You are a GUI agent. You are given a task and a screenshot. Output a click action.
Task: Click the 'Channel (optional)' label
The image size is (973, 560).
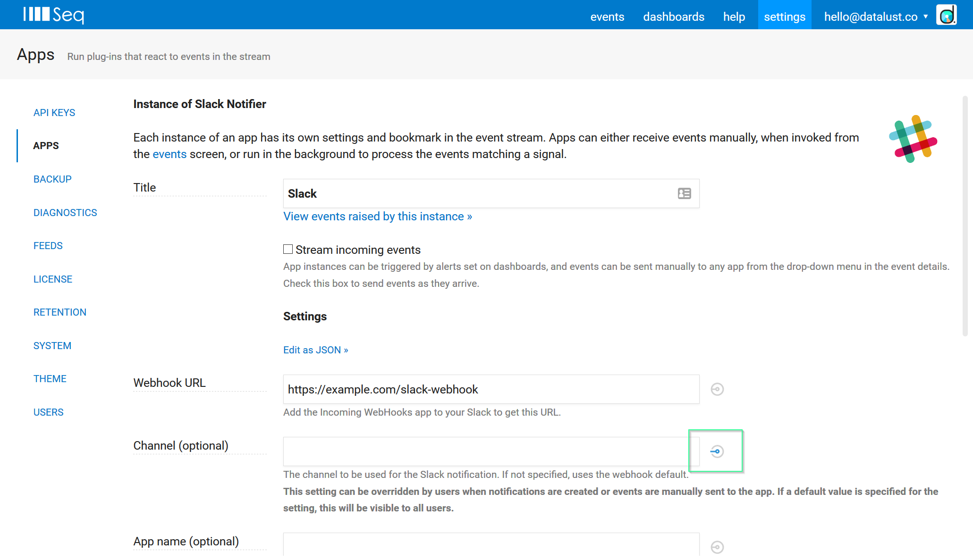click(x=181, y=445)
